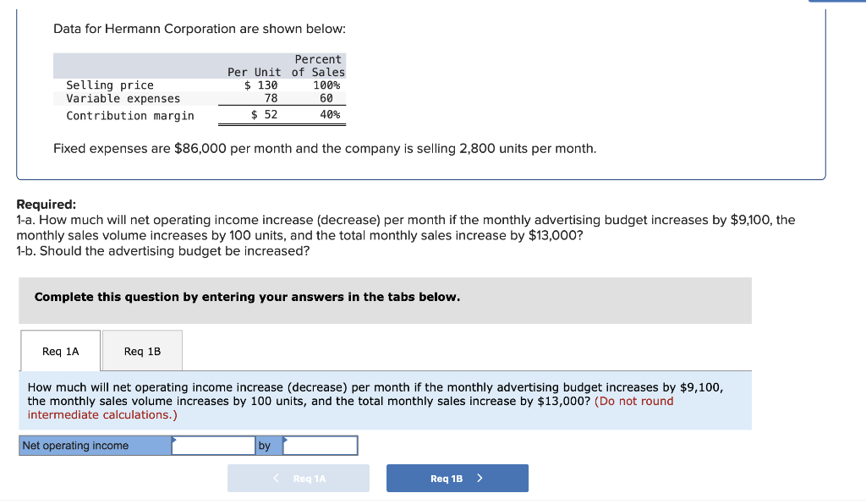Image resolution: width=866 pixels, height=504 pixels.
Task: Switch to the Req 1A tab
Action: [59, 350]
